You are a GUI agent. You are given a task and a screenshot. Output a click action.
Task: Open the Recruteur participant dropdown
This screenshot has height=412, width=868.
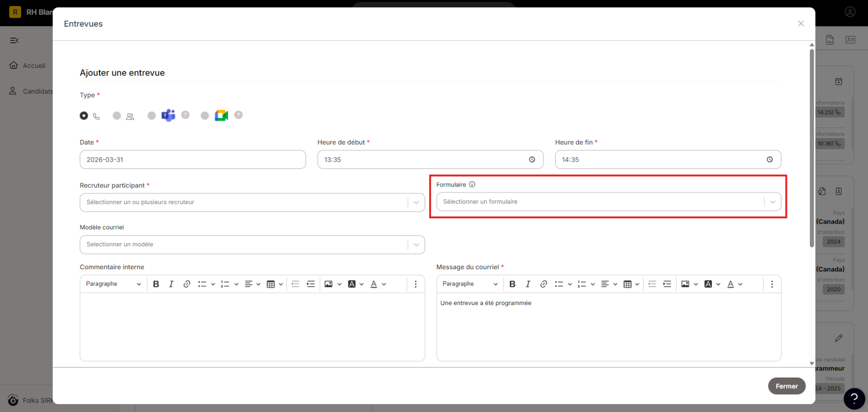[x=252, y=202]
